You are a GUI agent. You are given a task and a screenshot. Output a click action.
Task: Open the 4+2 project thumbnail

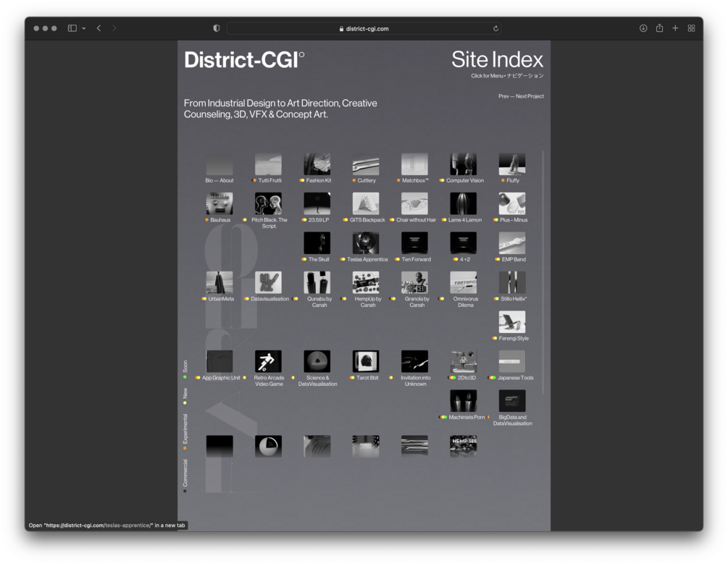pos(464,243)
